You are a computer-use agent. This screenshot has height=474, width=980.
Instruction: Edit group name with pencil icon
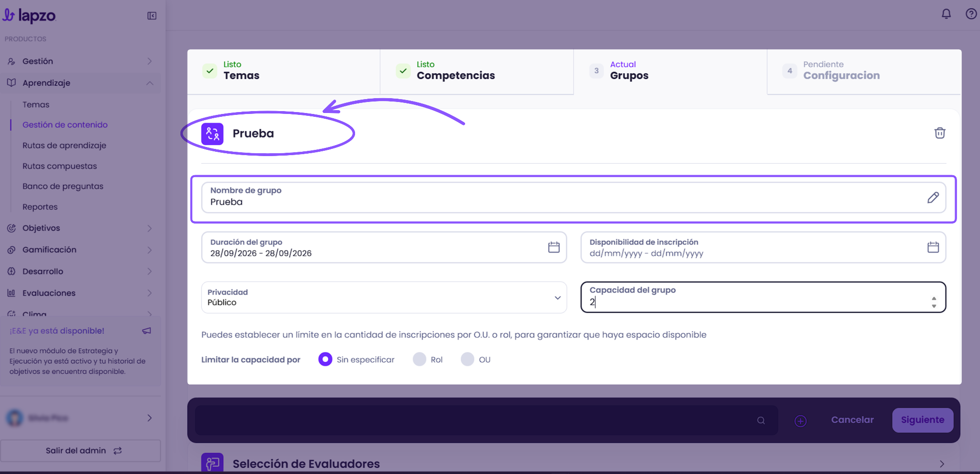[x=933, y=197]
